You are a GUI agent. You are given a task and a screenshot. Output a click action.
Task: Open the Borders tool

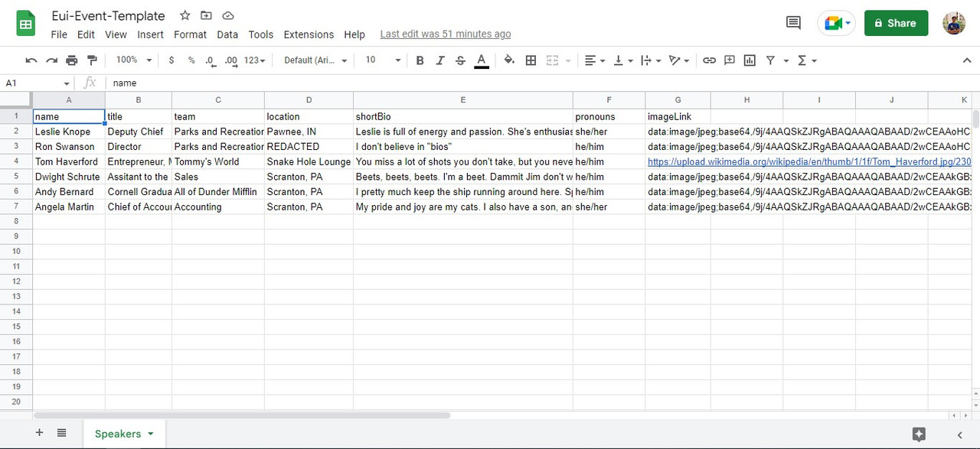point(531,60)
